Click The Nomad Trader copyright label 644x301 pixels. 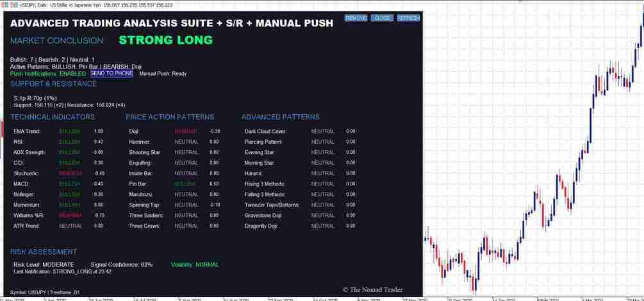coord(373,289)
